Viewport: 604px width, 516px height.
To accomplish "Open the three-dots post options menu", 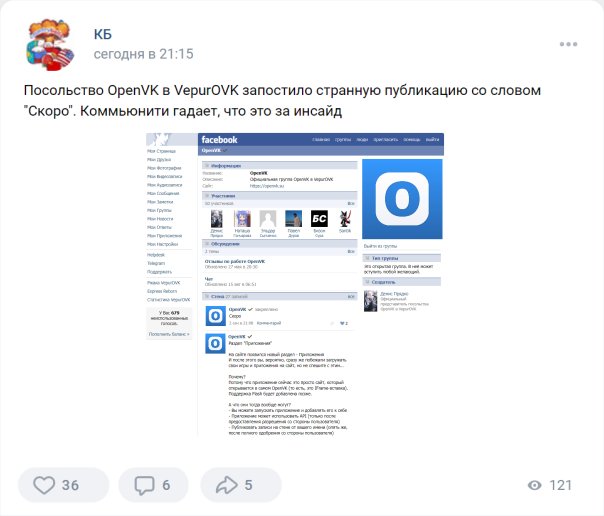I will coord(569,44).
